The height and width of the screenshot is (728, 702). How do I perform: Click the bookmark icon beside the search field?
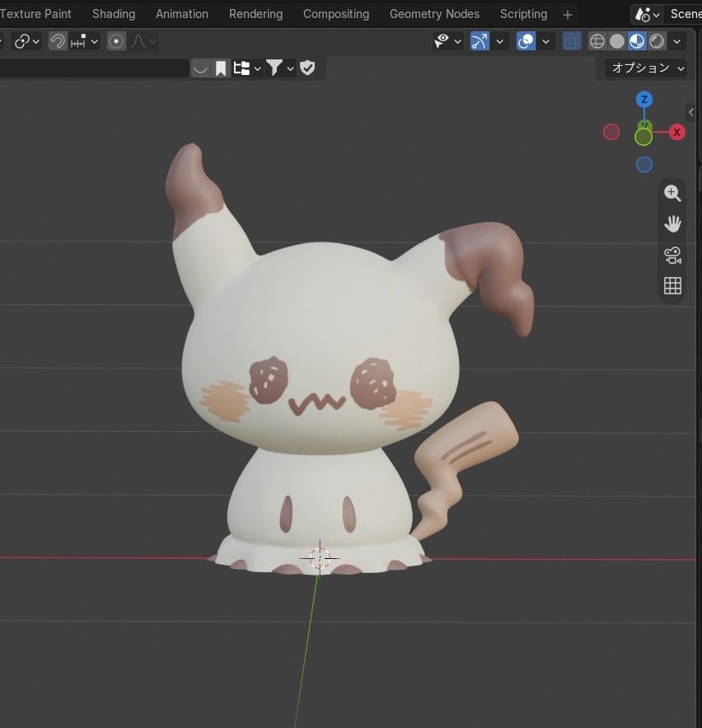(220, 68)
